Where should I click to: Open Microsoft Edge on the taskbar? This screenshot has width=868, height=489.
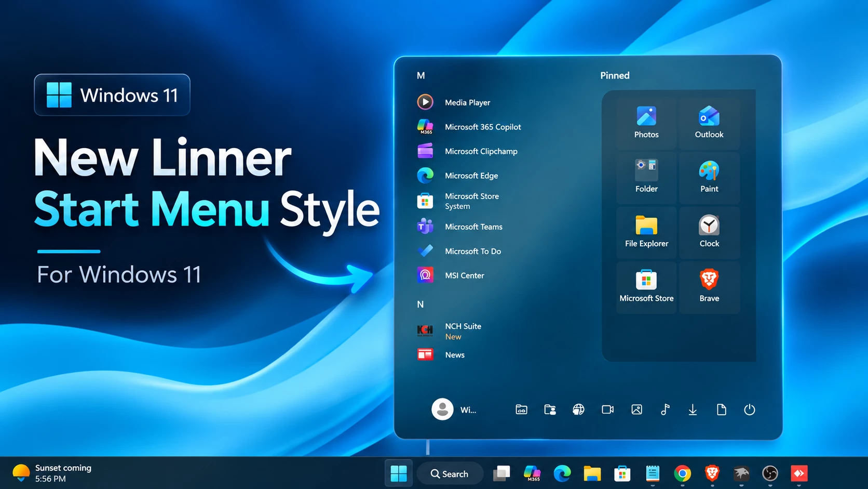coord(562,473)
